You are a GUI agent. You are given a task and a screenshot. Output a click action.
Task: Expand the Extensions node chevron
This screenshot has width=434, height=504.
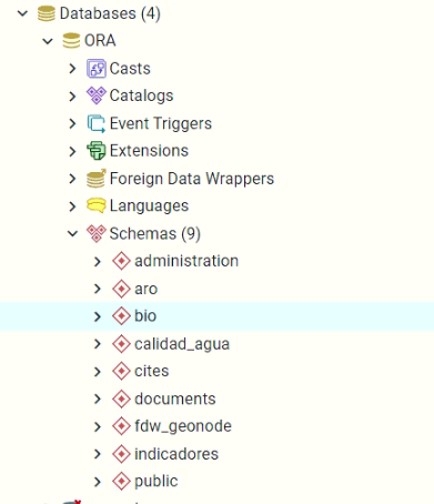(x=72, y=152)
